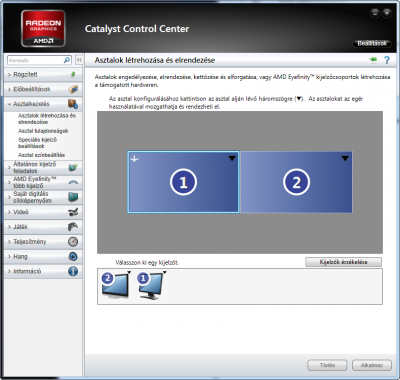Click the star marker on desktop 1
The height and width of the screenshot is (380, 400).
[x=134, y=159]
